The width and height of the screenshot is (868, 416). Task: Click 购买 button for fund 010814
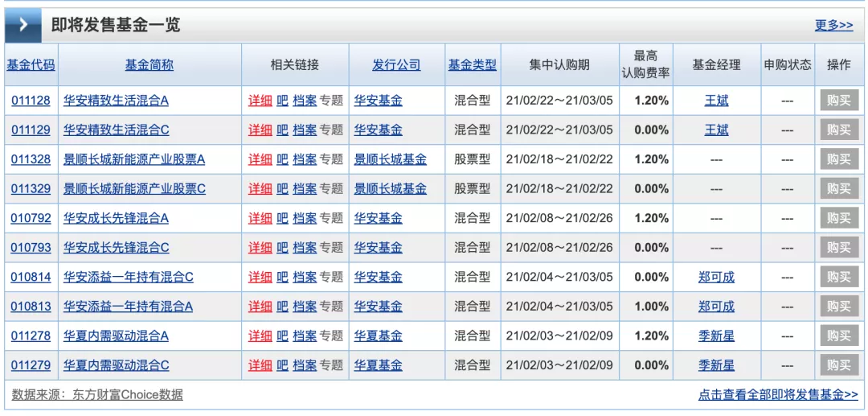[x=839, y=277]
